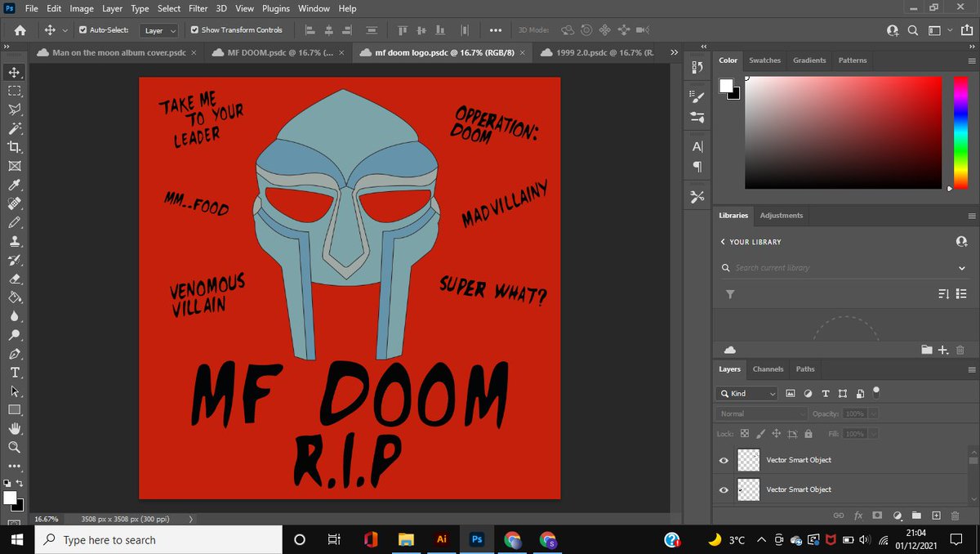Screen dimensions: 980x554
Task: Select the Crop tool
Action: point(15,147)
